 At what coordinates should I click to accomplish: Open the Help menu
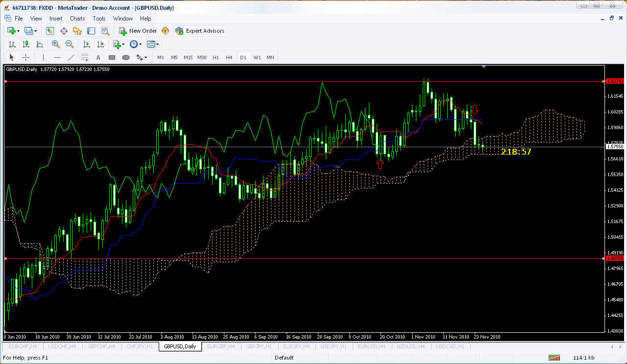[x=145, y=19]
